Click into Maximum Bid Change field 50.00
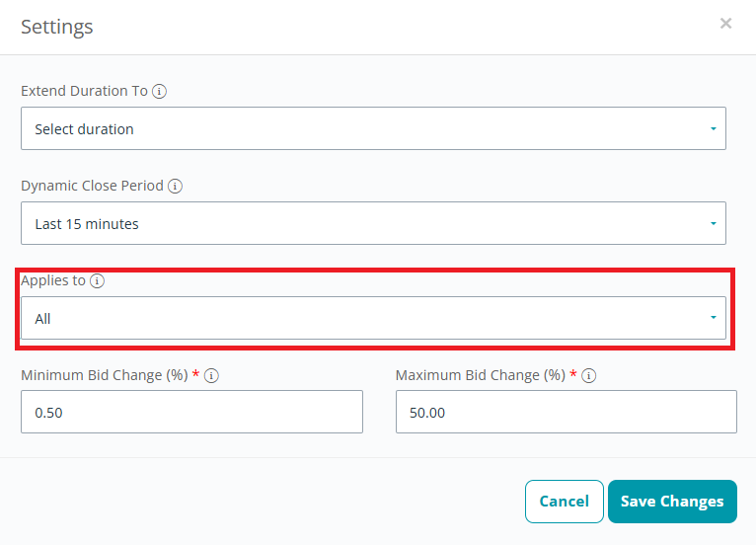756x545 pixels. (567, 412)
